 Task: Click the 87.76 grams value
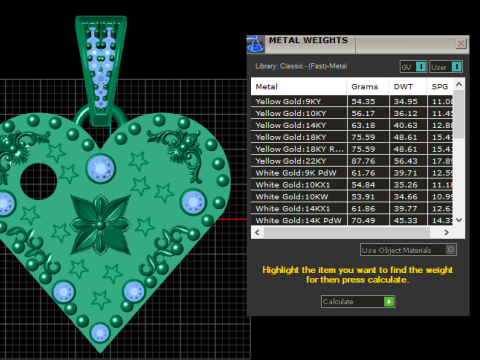363,161
